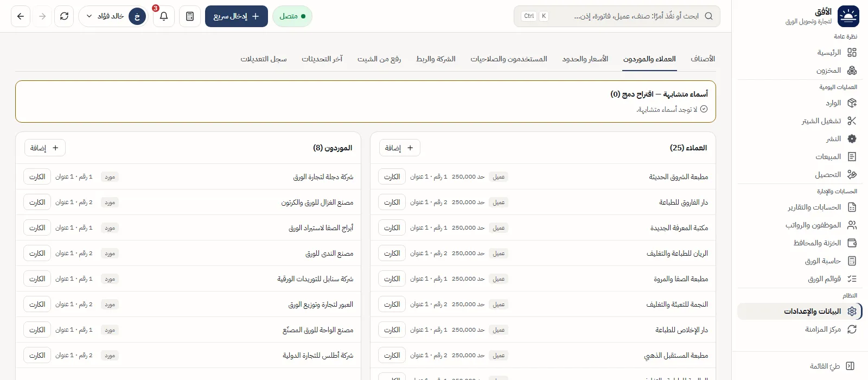Open سجل التعديلات tab
The image size is (868, 380).
[x=264, y=59]
